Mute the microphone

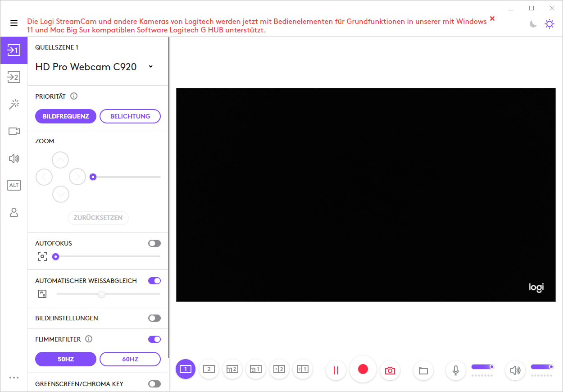tap(456, 370)
